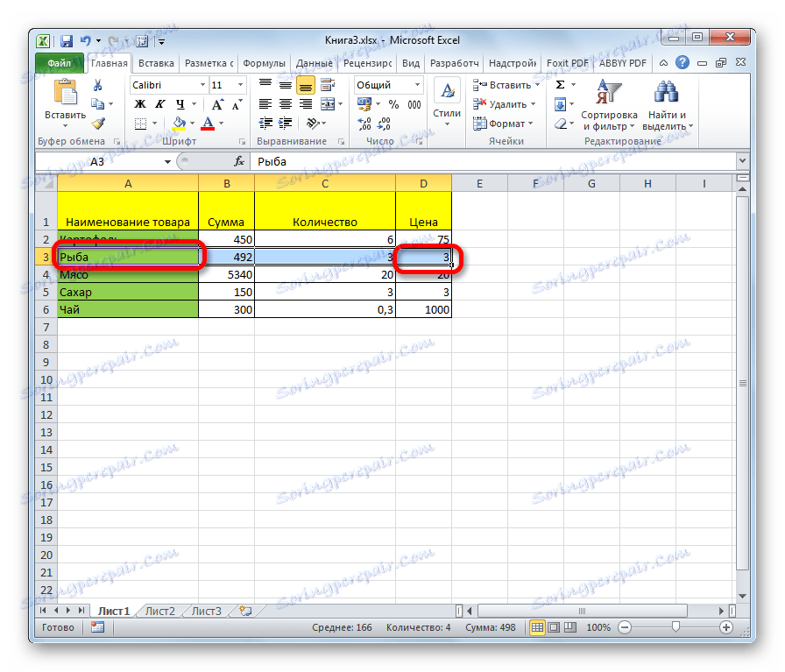
Task: Click the formula bar containing Рыба
Action: [x=495, y=161]
